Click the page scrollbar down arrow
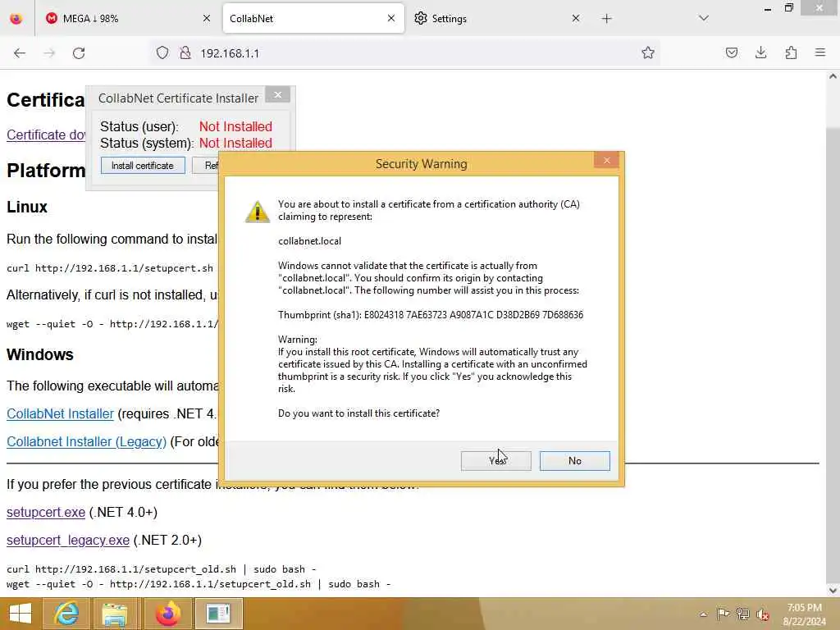The width and height of the screenshot is (840, 630). tap(833, 591)
